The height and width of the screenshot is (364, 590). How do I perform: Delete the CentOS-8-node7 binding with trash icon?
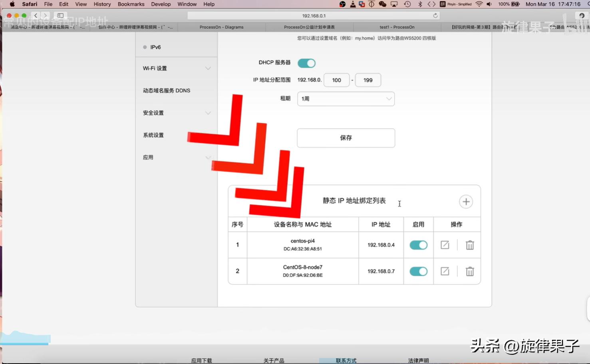coord(470,271)
